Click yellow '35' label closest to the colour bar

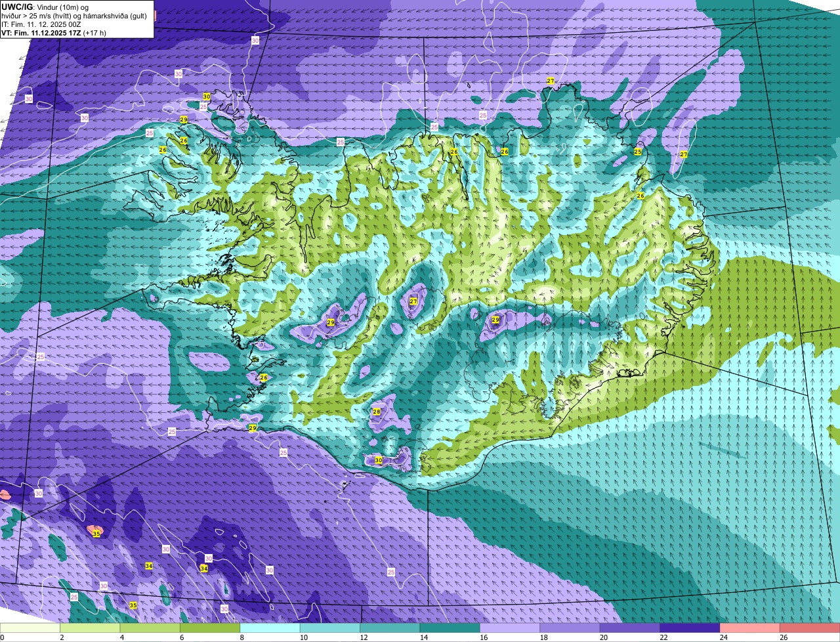tap(133, 605)
